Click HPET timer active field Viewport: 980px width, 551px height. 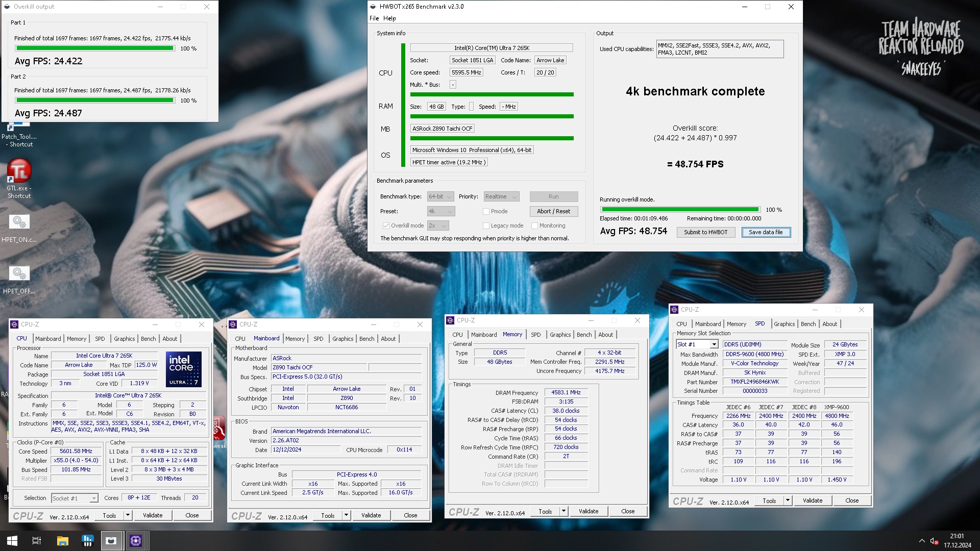coord(449,162)
